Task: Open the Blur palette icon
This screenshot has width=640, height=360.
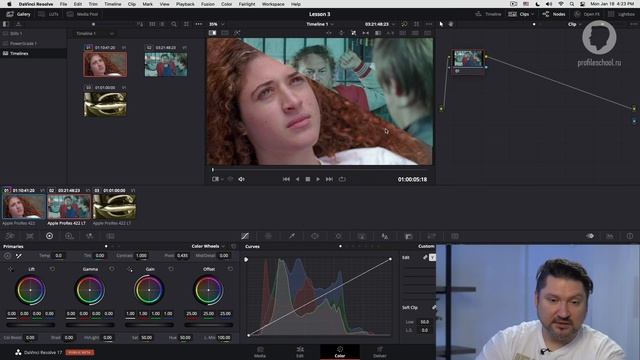Action: [385, 236]
